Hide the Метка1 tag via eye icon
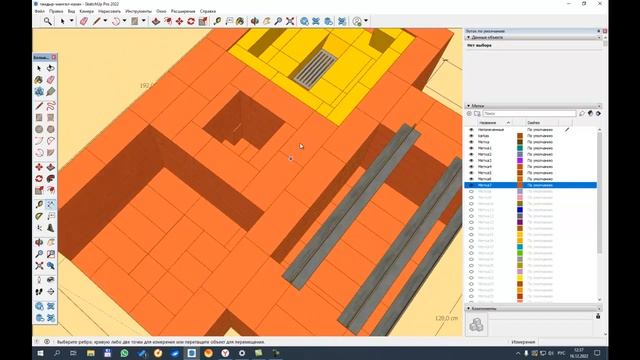640x360 pixels. pos(471,148)
